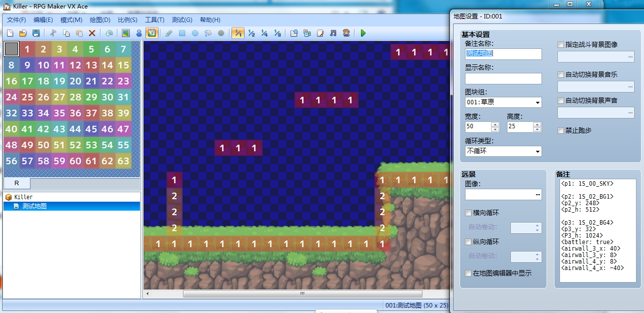Set map zoom scale to 1/2

pos(251,33)
